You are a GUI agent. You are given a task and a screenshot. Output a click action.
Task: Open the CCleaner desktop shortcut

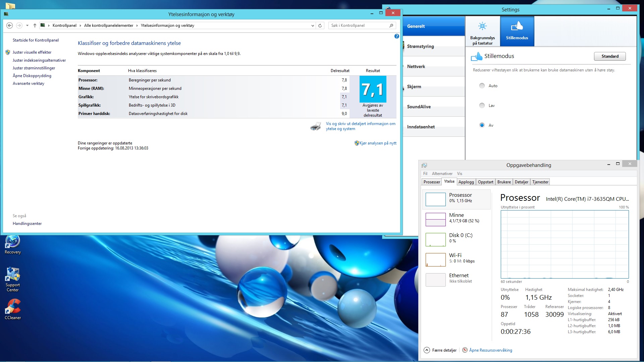click(x=13, y=309)
